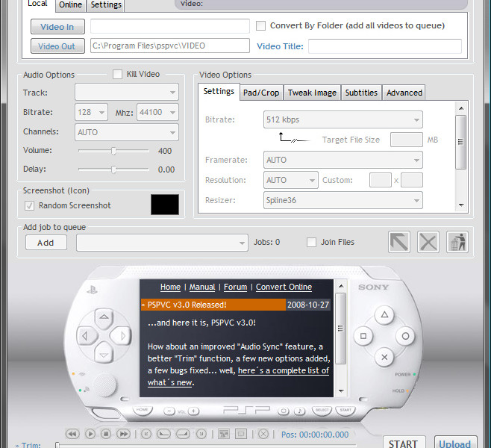Click the capture screenshot picture icon
This screenshot has width=491, height=448.
coord(224,434)
